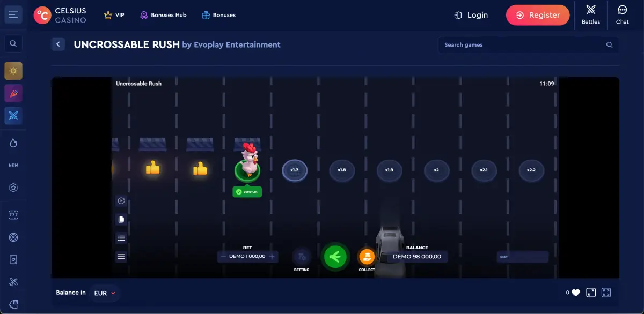Click the Login link

[x=471, y=15]
